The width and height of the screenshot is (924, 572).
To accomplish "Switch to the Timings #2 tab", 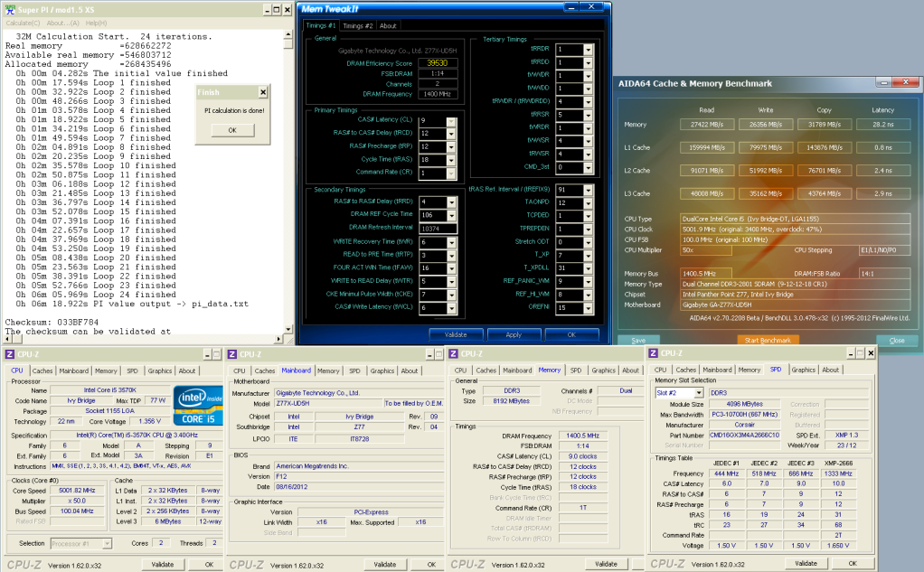I will [358, 26].
